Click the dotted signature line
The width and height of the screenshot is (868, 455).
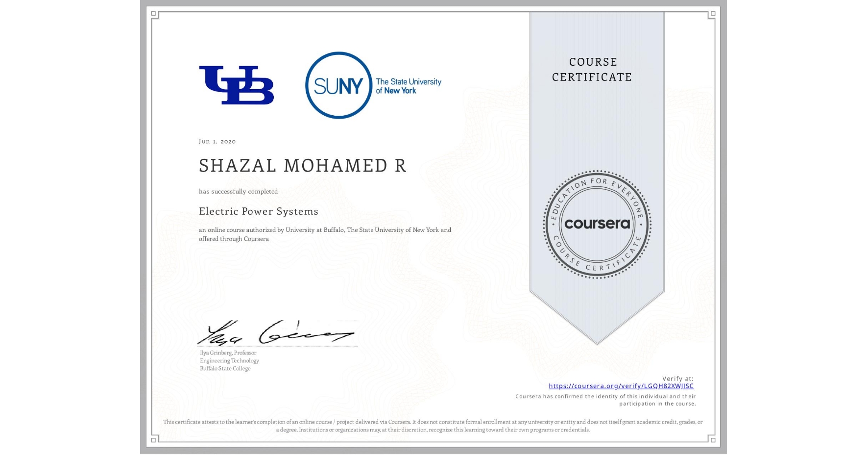(x=278, y=346)
